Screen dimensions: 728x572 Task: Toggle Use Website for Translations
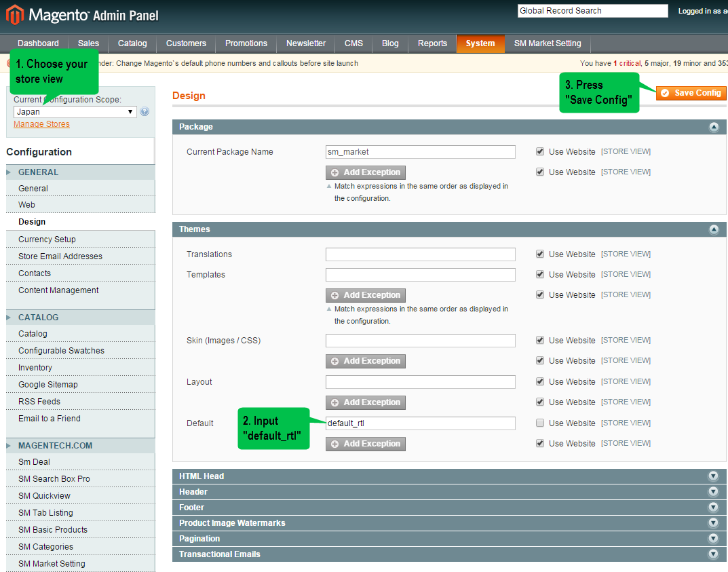[540, 254]
